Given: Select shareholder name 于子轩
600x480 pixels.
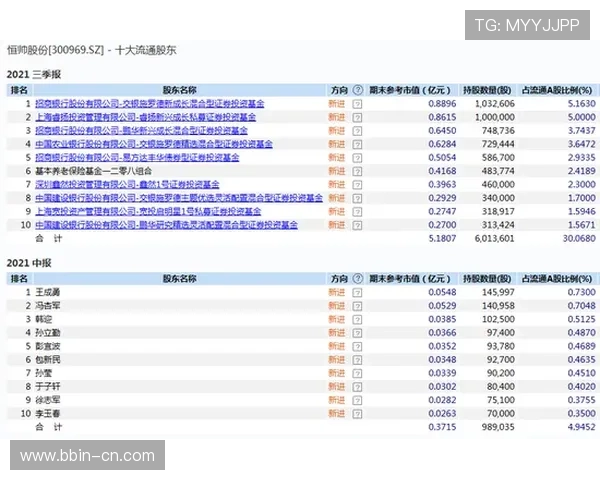Looking at the screenshot, I should tap(48, 387).
